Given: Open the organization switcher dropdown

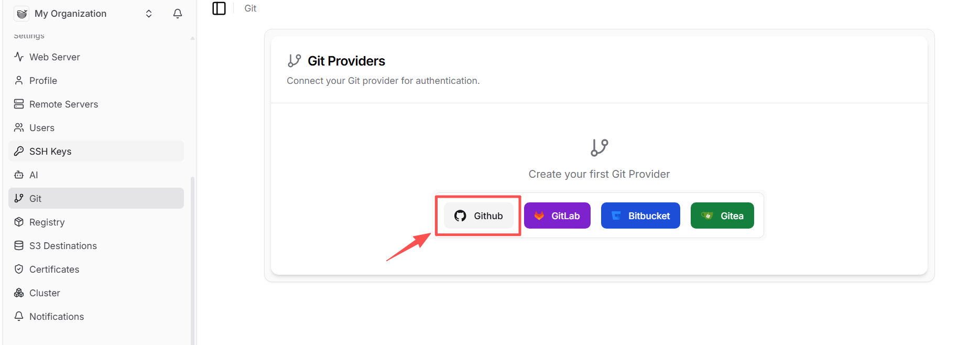Looking at the screenshot, I should click(148, 13).
